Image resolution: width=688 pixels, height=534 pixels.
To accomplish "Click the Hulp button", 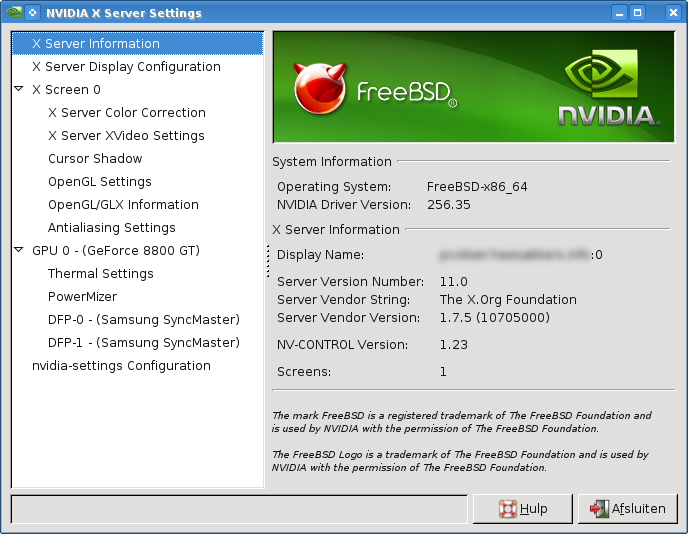I will coord(523,509).
